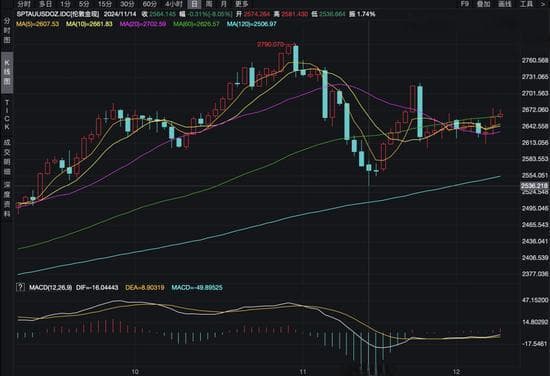Click the month 12 time axis label
The height and width of the screenshot is (376, 550).
(x=456, y=372)
